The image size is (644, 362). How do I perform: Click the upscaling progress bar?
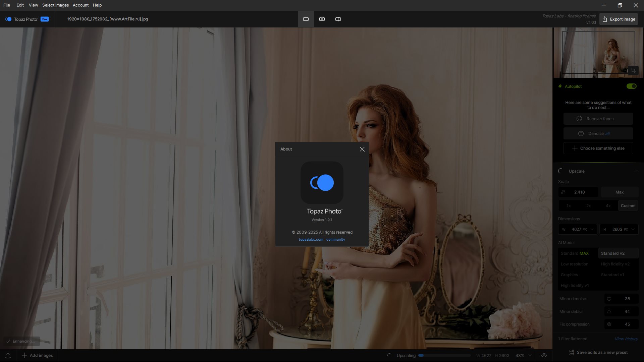[x=444, y=355]
